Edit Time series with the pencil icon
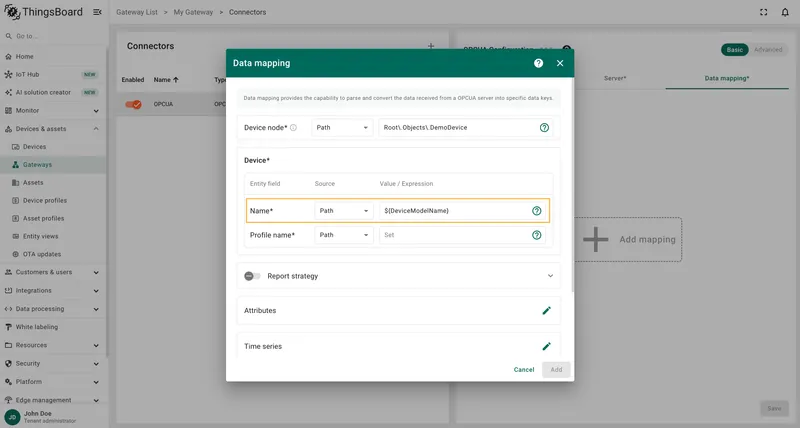Image resolution: width=800 pixels, height=428 pixels. [546, 346]
